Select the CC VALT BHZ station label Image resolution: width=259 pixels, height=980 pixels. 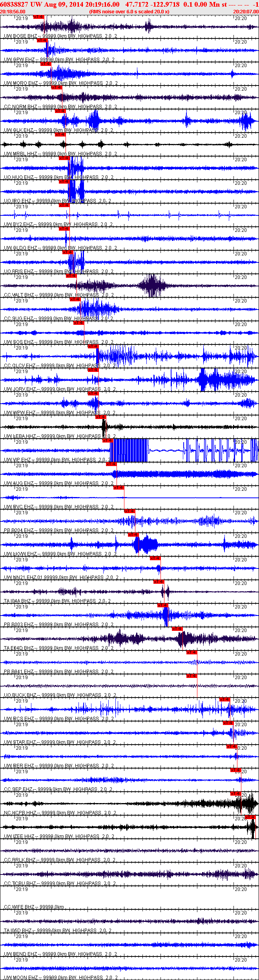pyautogui.click(x=19, y=295)
